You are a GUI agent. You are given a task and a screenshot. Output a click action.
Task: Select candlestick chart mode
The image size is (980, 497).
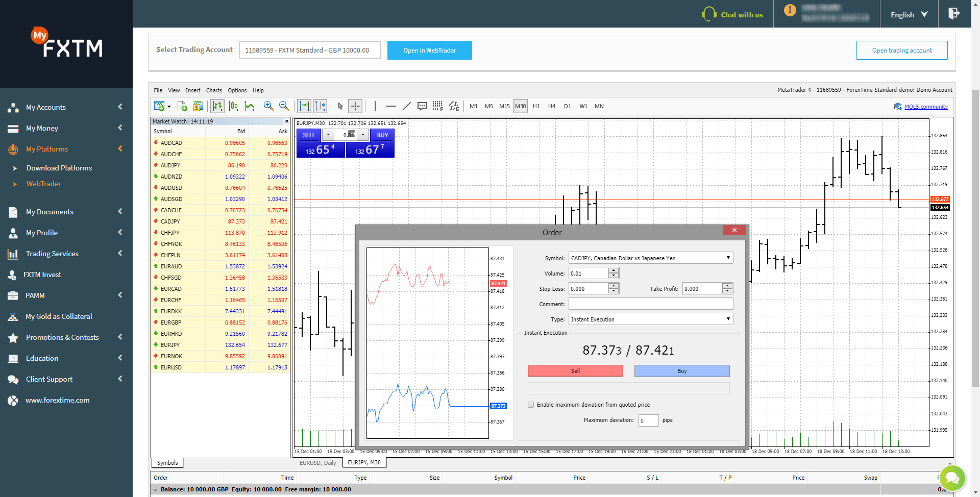tap(233, 106)
